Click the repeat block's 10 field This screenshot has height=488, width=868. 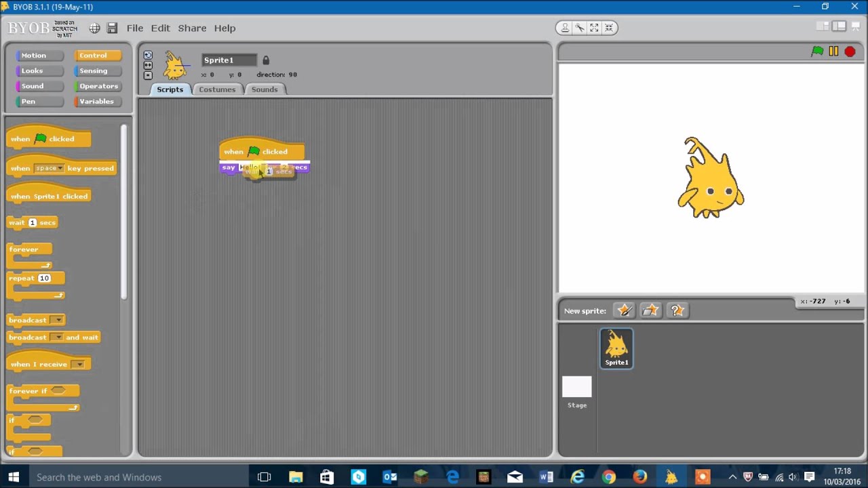(44, 278)
